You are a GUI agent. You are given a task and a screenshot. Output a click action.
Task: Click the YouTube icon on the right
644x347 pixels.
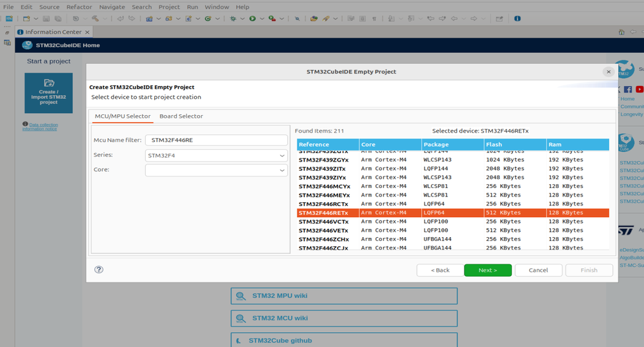639,89
